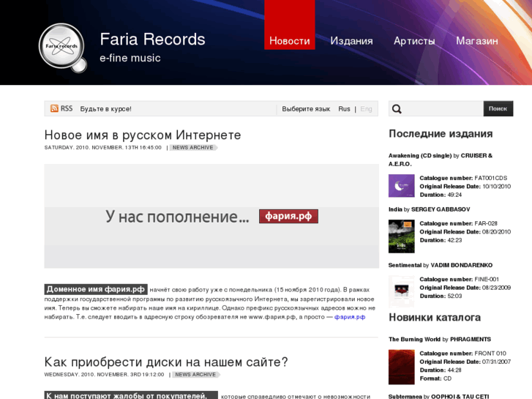The image size is (532, 399).
Task: Click the фария.рф red banner badge
Action: click(288, 216)
